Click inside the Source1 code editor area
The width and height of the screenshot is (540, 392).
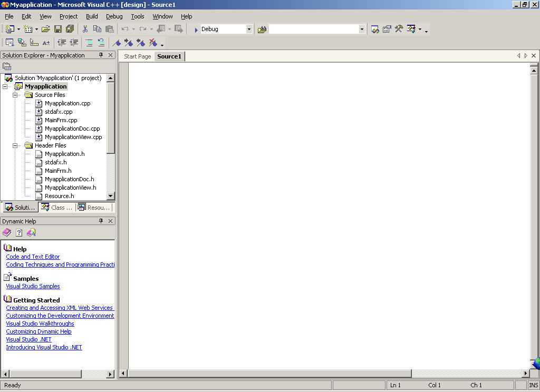(x=329, y=216)
